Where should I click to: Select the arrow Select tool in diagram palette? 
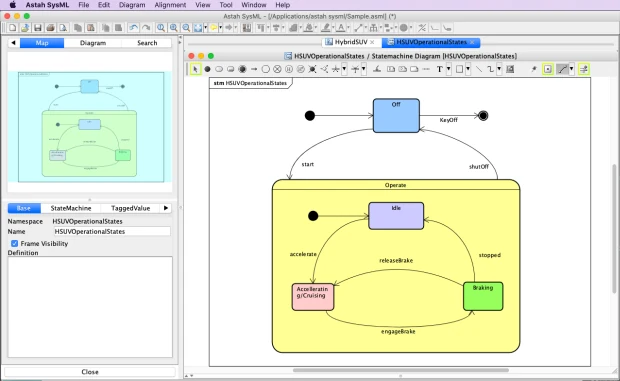point(195,69)
